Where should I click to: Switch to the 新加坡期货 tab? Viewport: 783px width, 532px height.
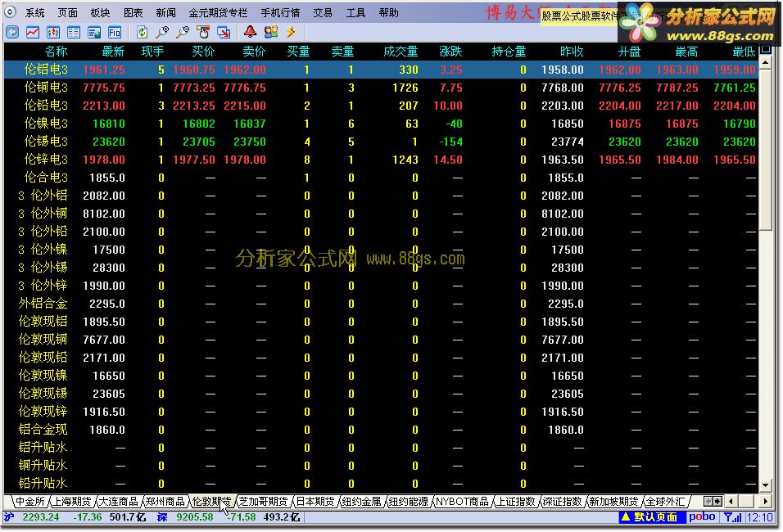pyautogui.click(x=613, y=501)
